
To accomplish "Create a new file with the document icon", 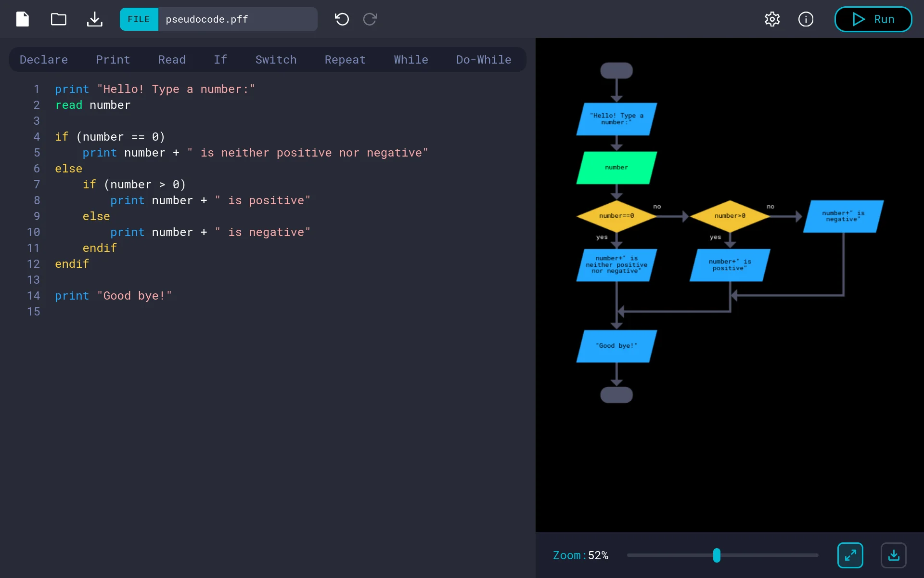I will 23,19.
